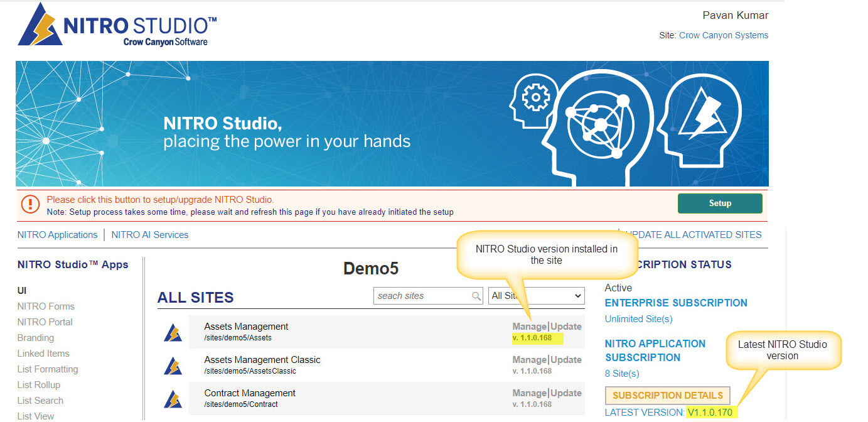
Task: Click the Assets Management site name
Action: pyautogui.click(x=246, y=327)
